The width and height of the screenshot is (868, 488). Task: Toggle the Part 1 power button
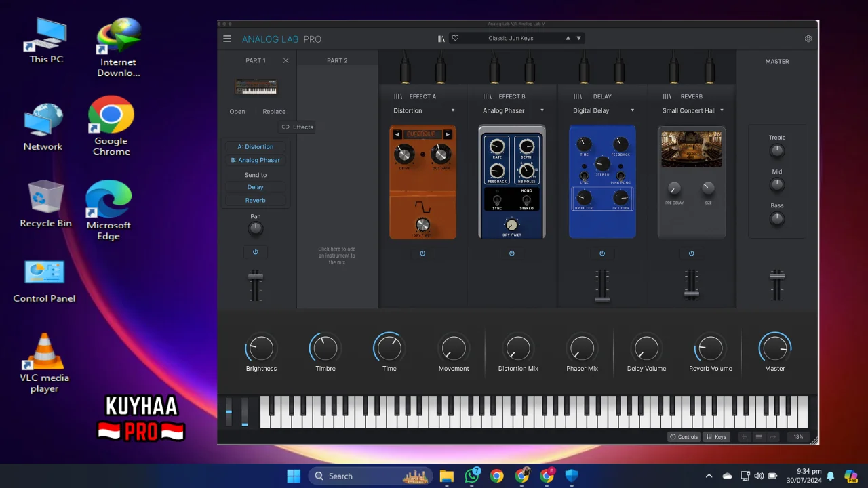pyautogui.click(x=256, y=252)
